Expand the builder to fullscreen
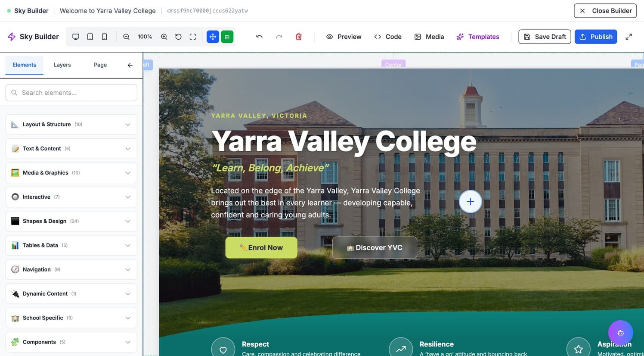This screenshot has height=356, width=644. point(629,37)
